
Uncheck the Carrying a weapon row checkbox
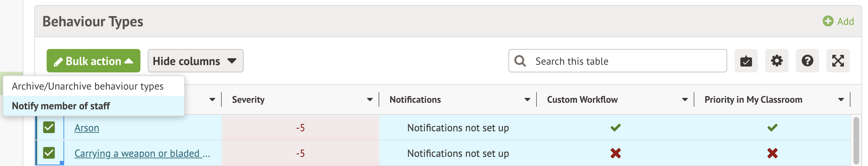pos(49,153)
